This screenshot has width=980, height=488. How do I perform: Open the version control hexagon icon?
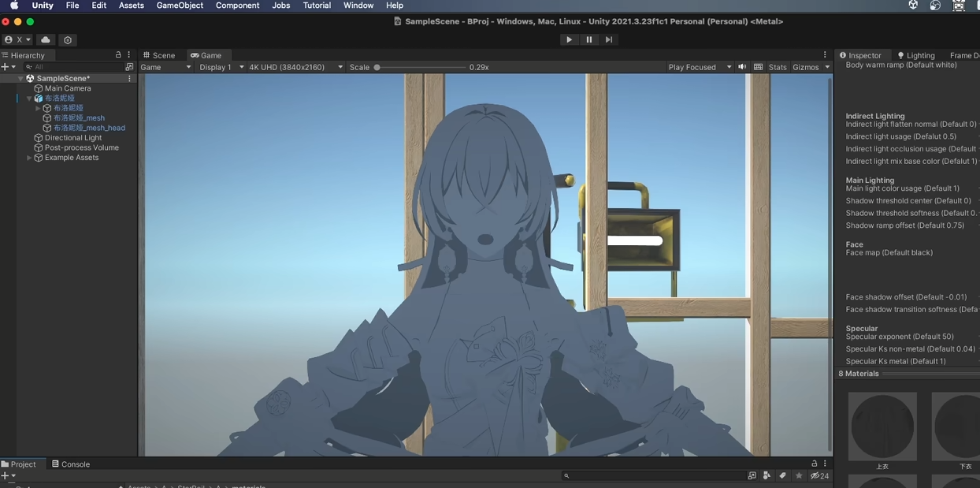[x=68, y=39]
